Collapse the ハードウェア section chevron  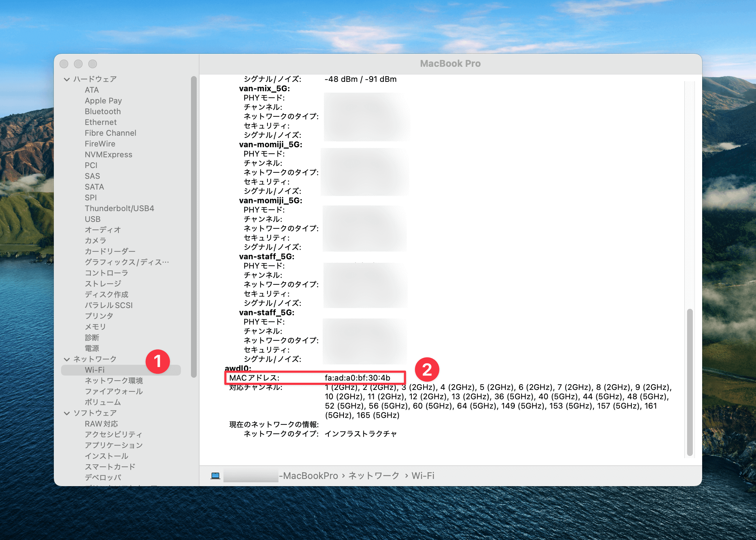point(67,79)
